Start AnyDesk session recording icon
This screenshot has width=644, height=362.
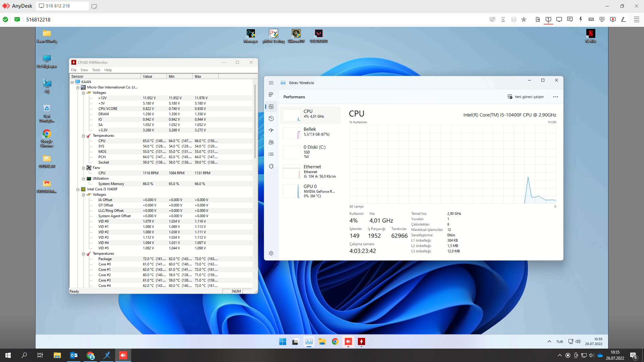(613, 19)
